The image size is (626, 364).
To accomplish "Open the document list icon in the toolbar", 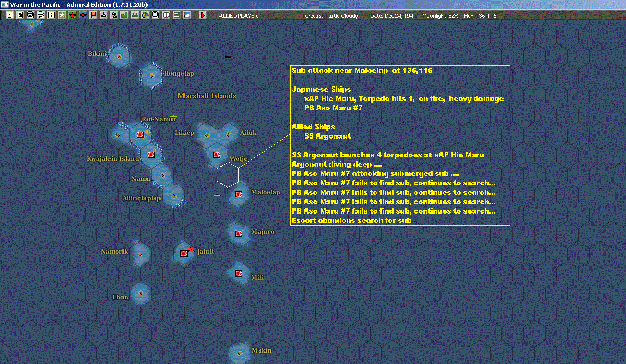I will tap(20, 15).
